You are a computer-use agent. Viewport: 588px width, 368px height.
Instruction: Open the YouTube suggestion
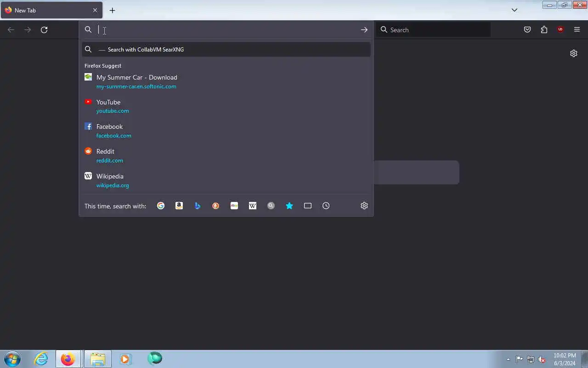click(x=226, y=106)
